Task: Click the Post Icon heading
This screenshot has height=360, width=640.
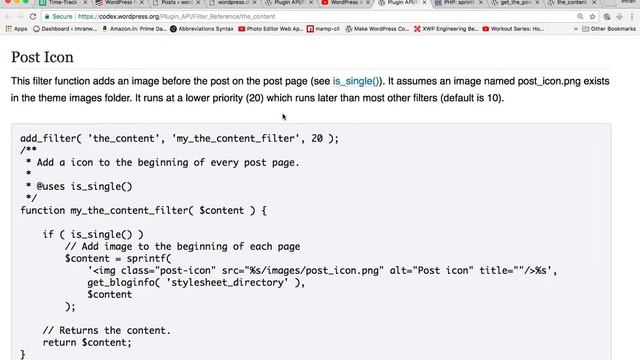Action: coord(42,57)
